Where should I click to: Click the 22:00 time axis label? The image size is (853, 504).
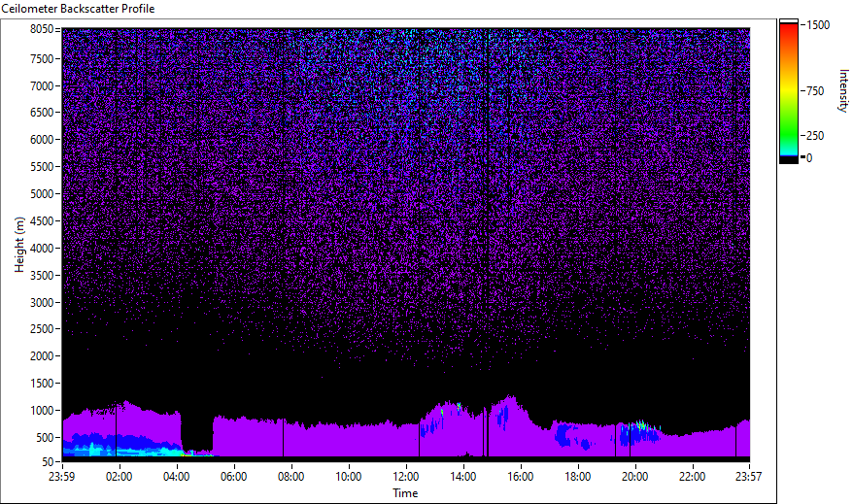pyautogui.click(x=693, y=477)
